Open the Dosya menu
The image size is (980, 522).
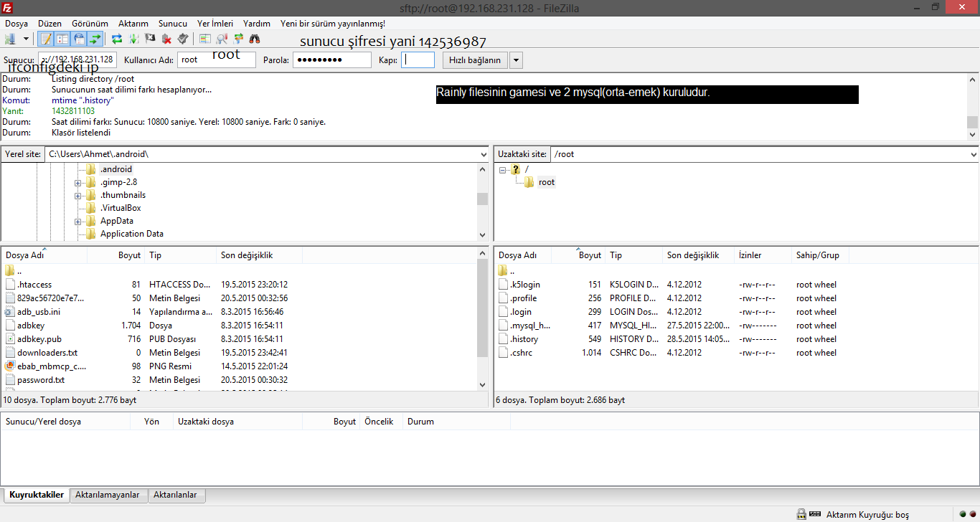tap(17, 24)
